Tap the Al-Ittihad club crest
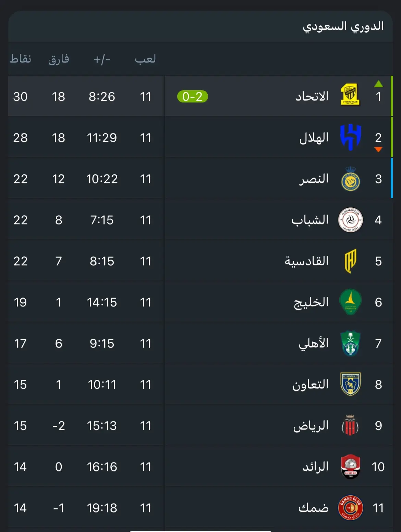 350,95
